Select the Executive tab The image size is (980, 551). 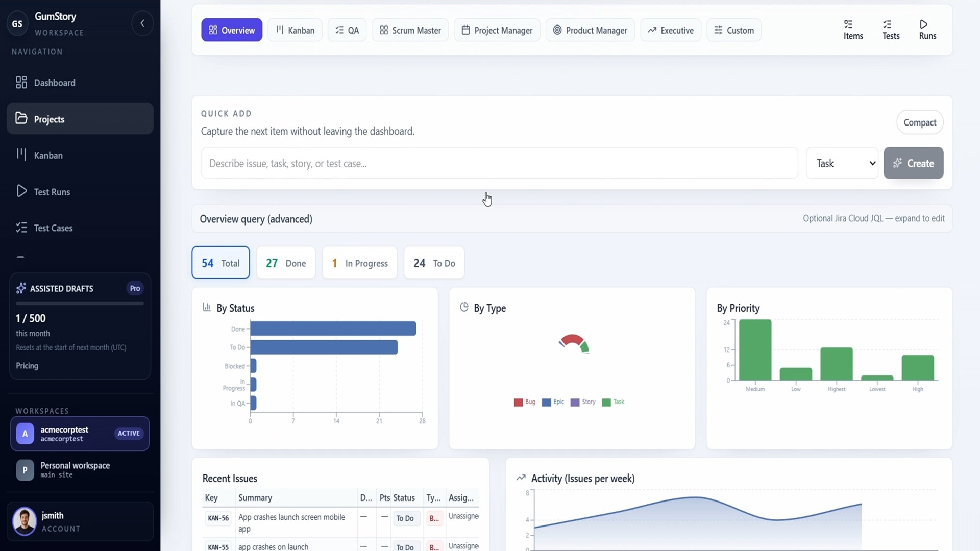point(671,30)
